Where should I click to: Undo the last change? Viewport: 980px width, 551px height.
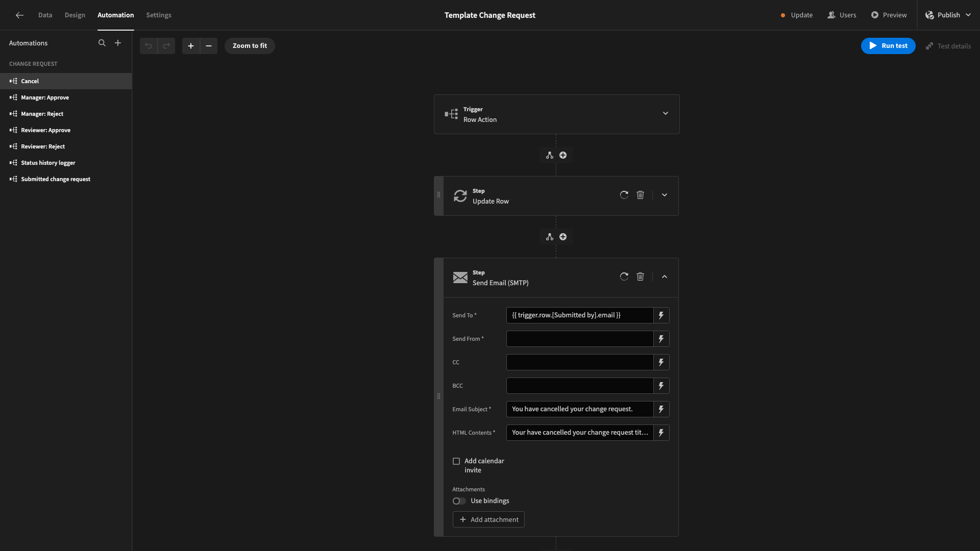(149, 46)
